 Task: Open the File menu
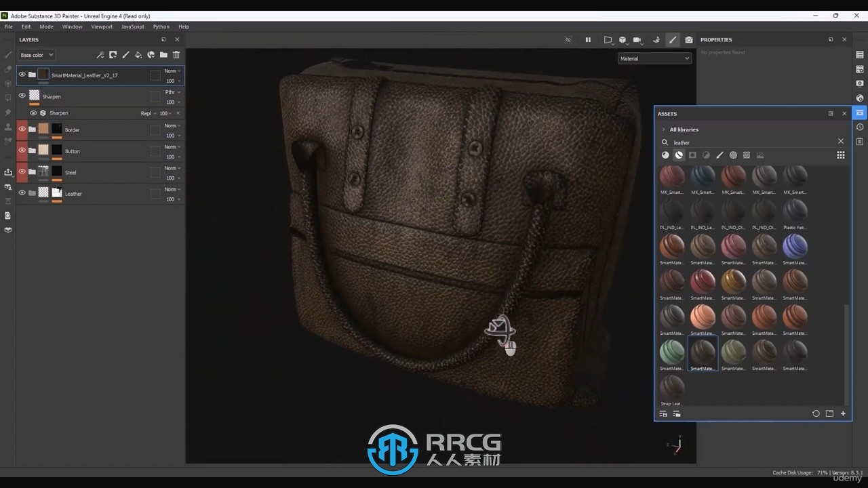[9, 26]
